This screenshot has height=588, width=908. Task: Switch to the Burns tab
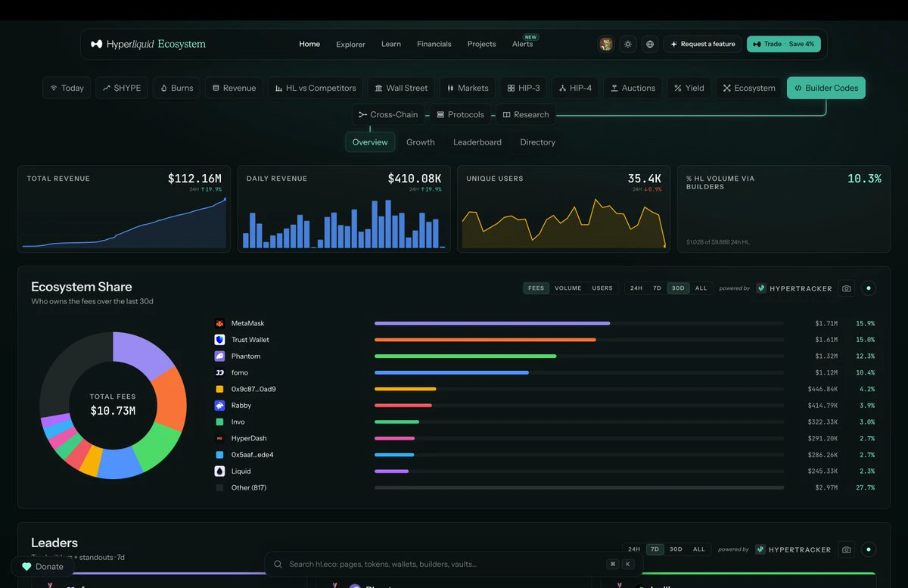(176, 88)
